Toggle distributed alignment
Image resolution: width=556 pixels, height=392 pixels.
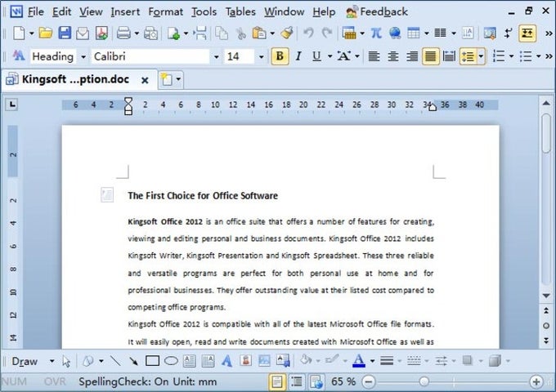[449, 56]
